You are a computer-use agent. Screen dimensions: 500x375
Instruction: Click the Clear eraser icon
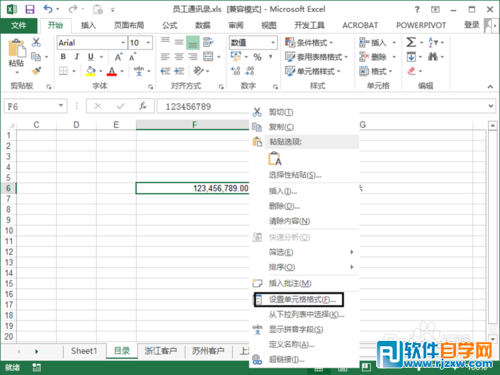click(412, 71)
